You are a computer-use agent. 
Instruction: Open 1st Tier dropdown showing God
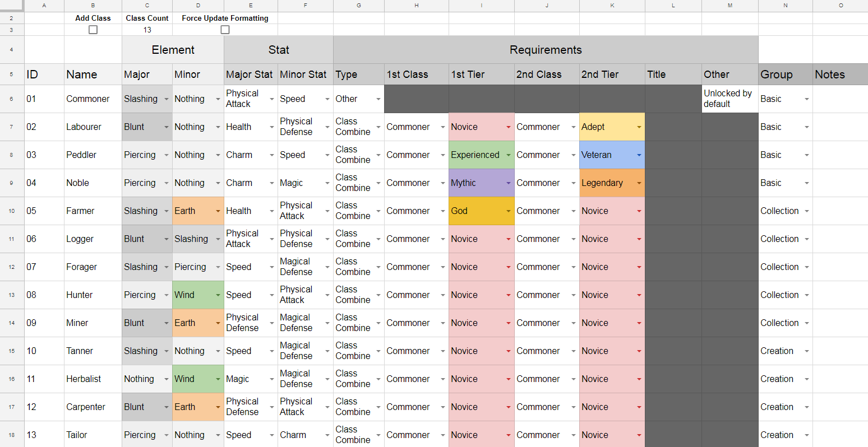pos(508,211)
